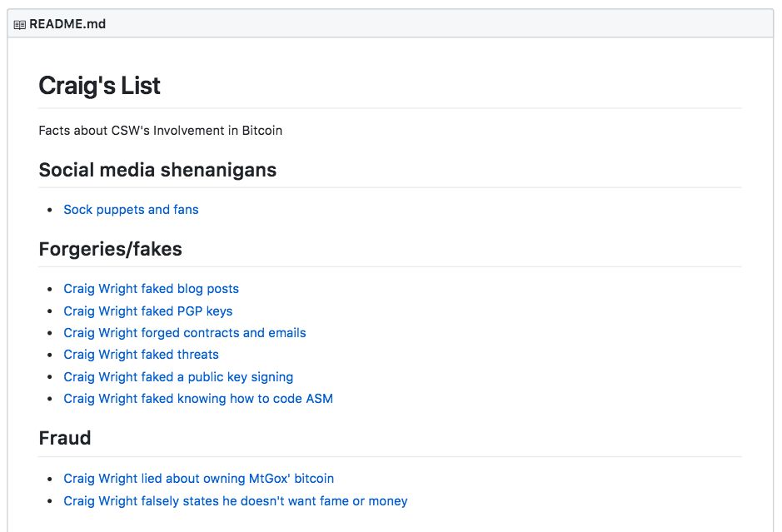Go to Craig Wright faked a public key signing
782x532 pixels.
pyautogui.click(x=178, y=377)
